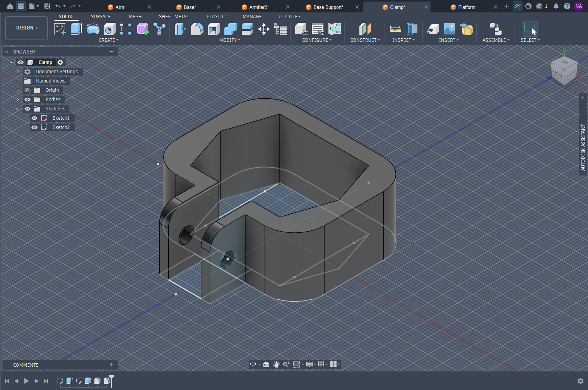
Task: Hide the Bodies folder
Action: coord(27,100)
